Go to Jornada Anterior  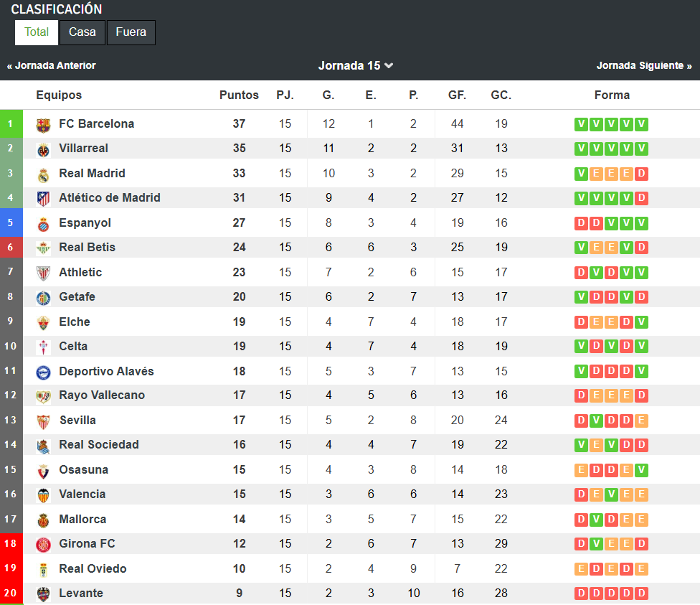pyautogui.click(x=52, y=66)
